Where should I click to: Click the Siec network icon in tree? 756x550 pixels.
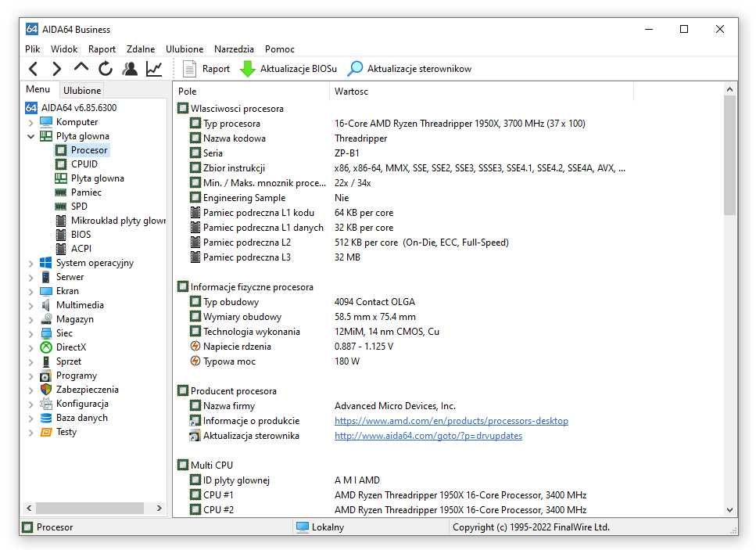[x=46, y=333]
